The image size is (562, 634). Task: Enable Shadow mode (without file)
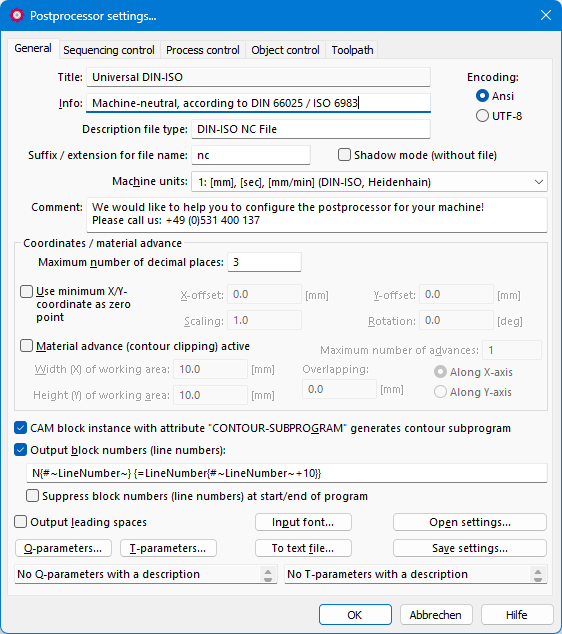pos(344,155)
